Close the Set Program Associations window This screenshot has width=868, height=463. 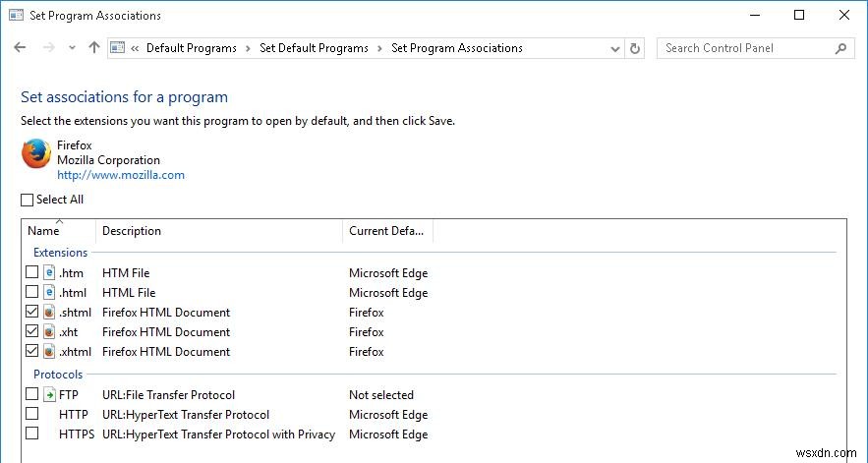pos(844,15)
